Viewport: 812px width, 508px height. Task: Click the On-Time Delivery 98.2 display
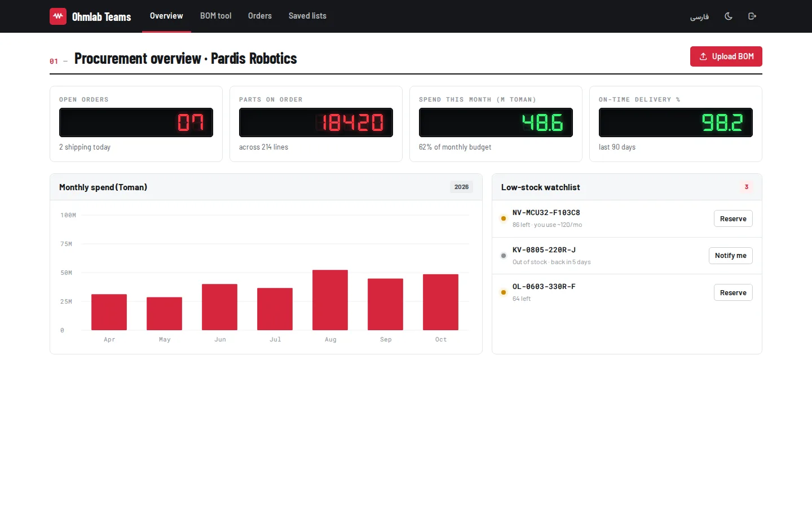point(676,122)
